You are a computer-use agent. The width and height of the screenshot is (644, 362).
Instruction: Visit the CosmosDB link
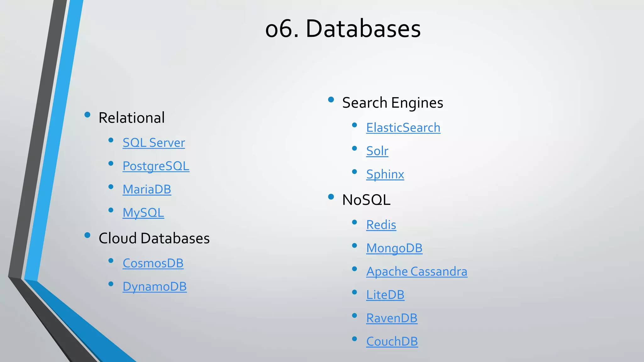153,263
